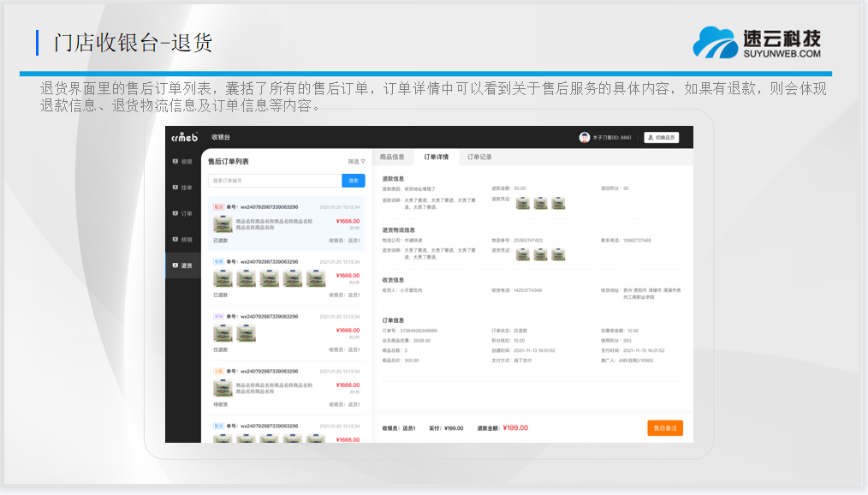Click the crmeb logo
The image size is (868, 495).
(184, 137)
